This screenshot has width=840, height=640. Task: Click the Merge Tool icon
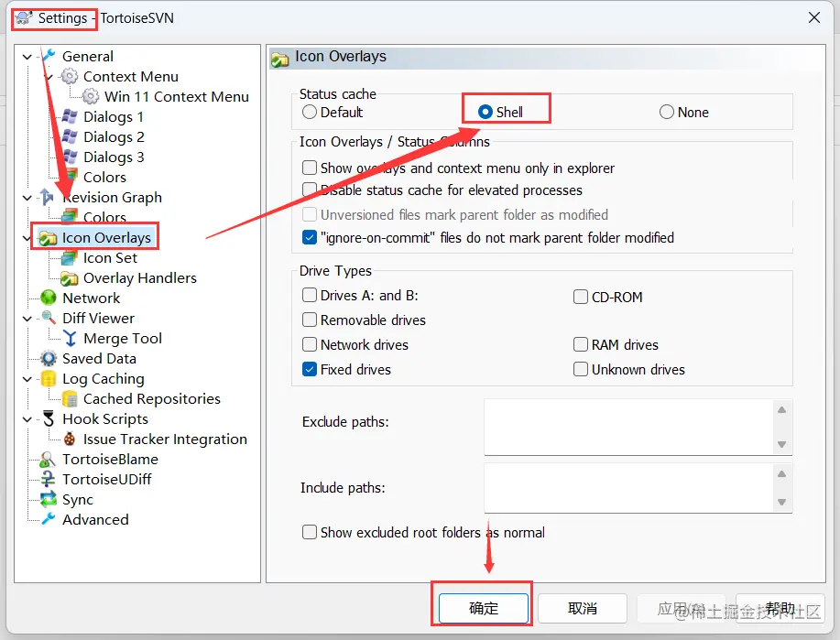click(70, 339)
